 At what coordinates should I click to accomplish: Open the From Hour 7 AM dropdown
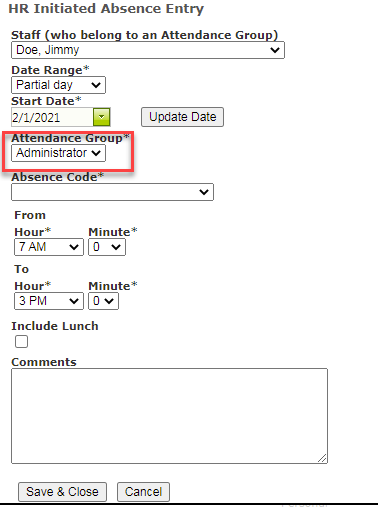49,247
